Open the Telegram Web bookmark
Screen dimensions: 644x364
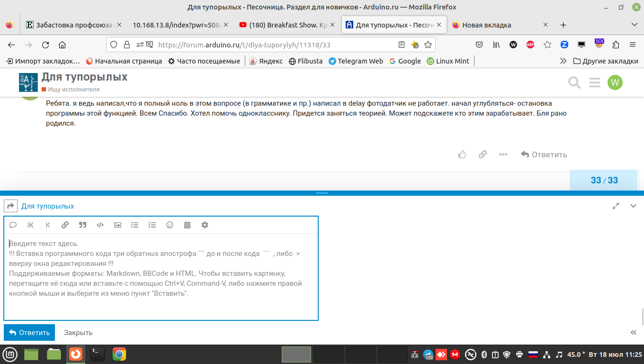click(356, 61)
